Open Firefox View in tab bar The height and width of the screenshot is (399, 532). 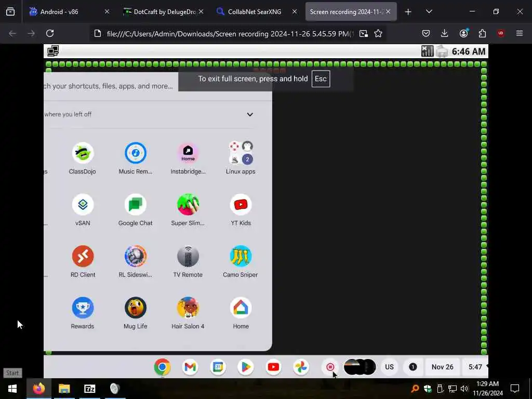pos(10,12)
